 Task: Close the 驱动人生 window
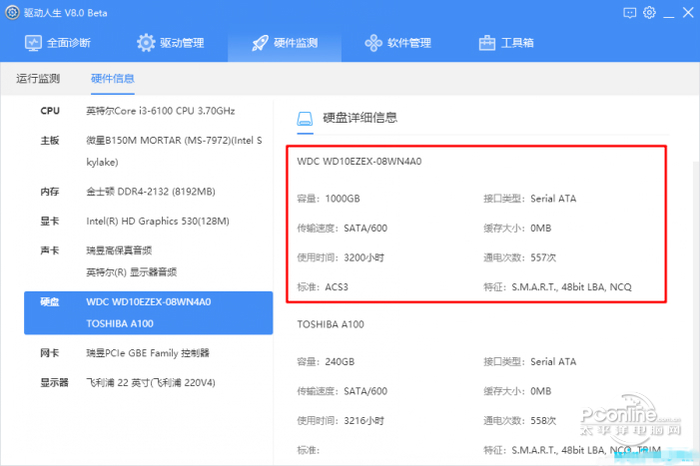(688, 12)
